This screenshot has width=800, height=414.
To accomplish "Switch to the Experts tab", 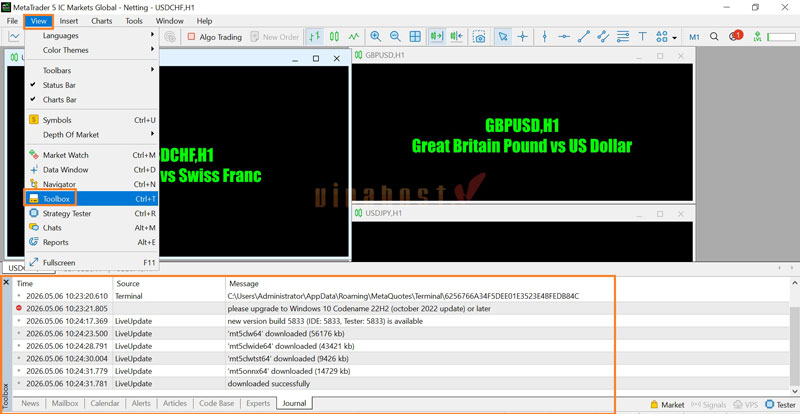I will [258, 403].
